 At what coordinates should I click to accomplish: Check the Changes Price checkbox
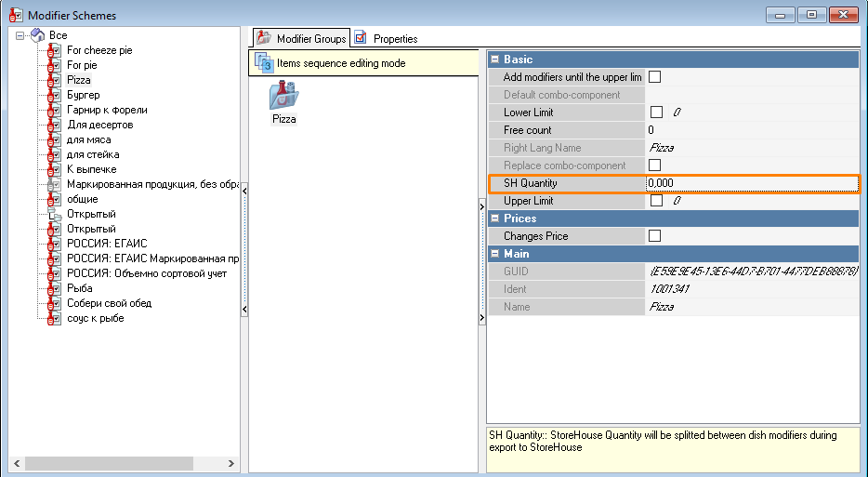coord(655,236)
